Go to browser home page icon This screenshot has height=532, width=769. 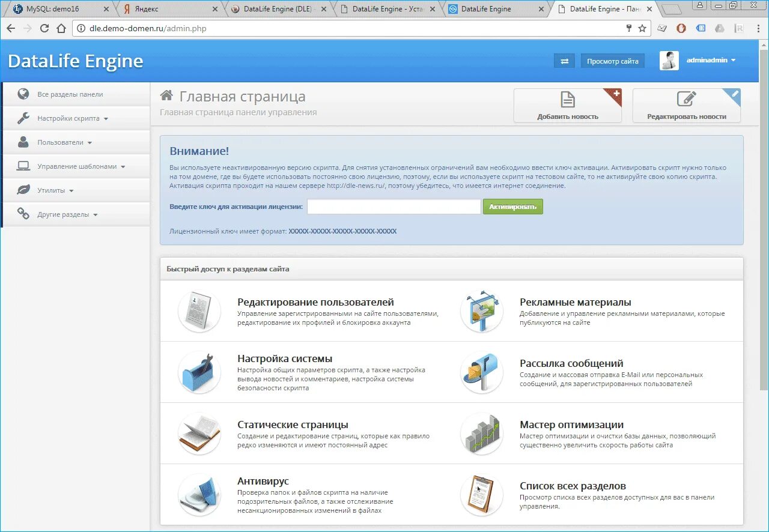tap(61, 28)
